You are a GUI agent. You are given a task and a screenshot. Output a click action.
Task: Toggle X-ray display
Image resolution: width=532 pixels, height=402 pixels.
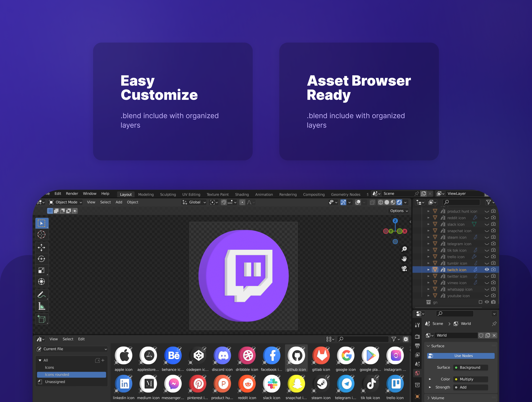(x=372, y=202)
